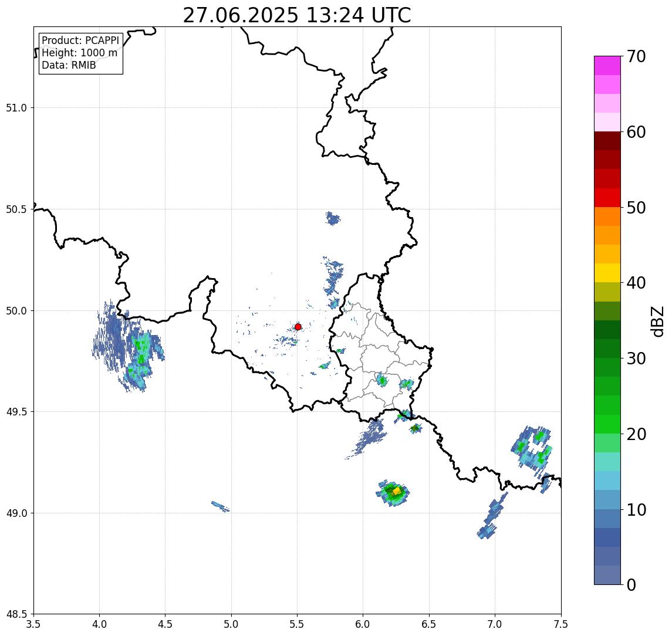The height and width of the screenshot is (636, 672).
Task: Click the elongated echo near 48.95N 7.0E
Action: [492, 515]
